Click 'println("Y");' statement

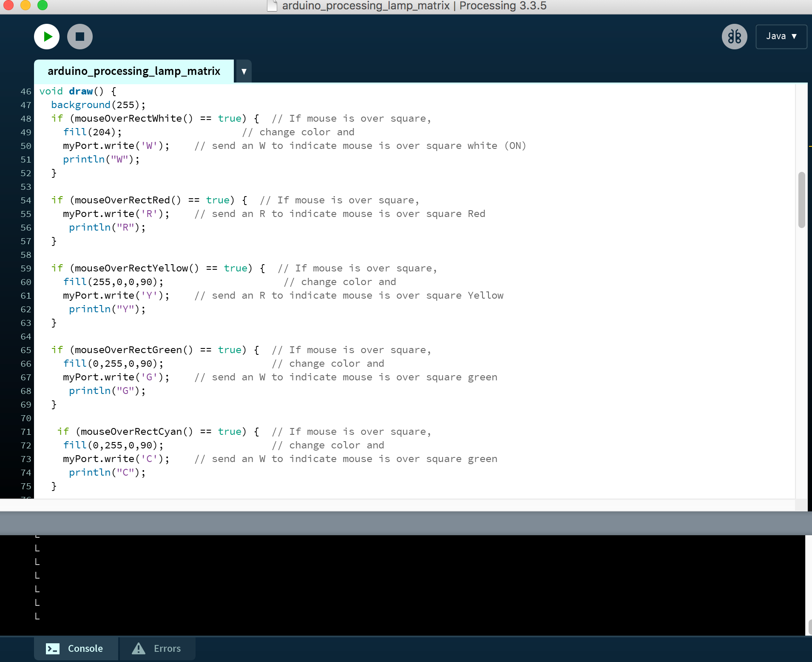point(107,309)
